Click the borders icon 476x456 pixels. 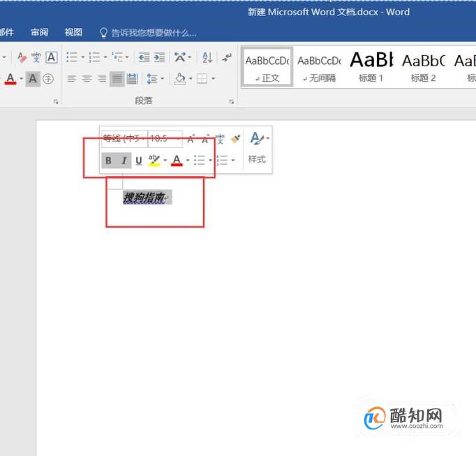pos(202,79)
